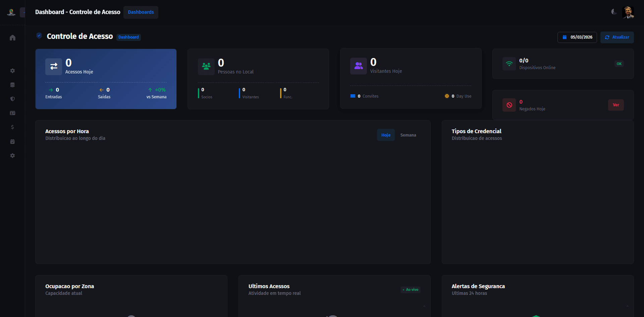Open the dollar sign finance icon
644x317 pixels.
point(12,127)
